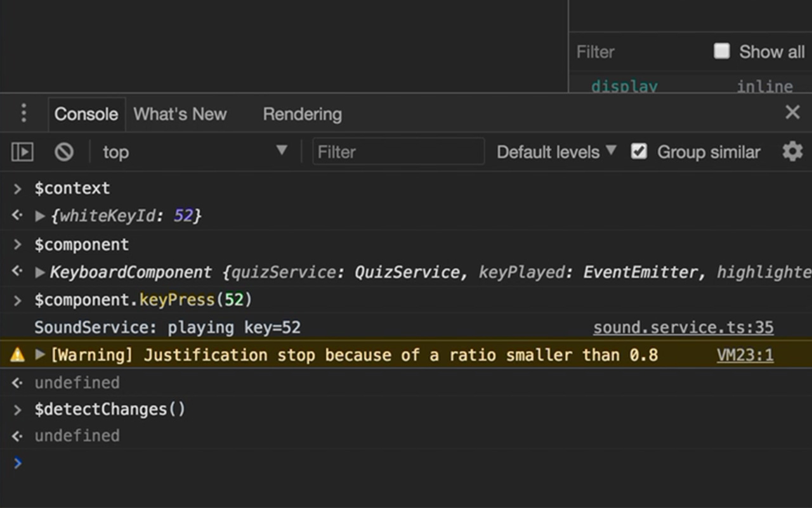Image resolution: width=812 pixels, height=508 pixels.
Task: Switch to the Console tab
Action: coord(86,114)
